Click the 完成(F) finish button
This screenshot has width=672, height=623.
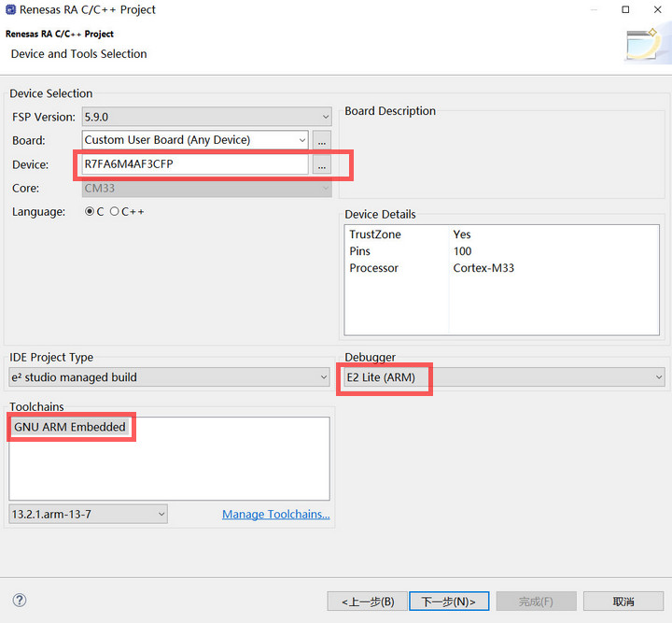pyautogui.click(x=536, y=602)
